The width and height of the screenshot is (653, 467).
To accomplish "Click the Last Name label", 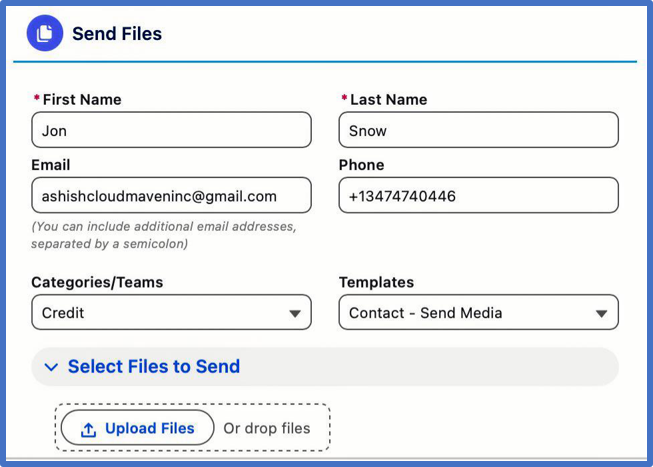I will (x=389, y=100).
